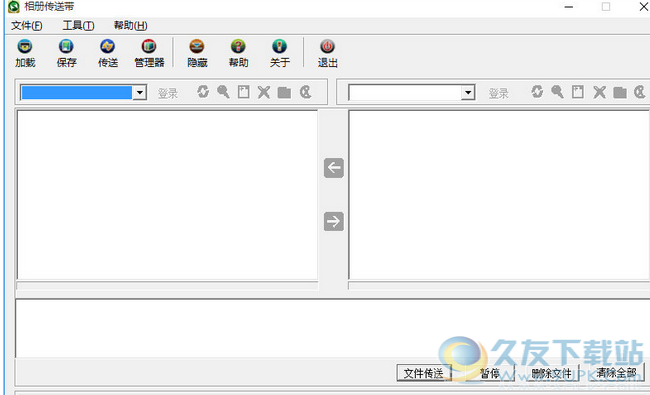
Task: Click the 传送 (Transfer) toolbar icon
Action: 108,53
